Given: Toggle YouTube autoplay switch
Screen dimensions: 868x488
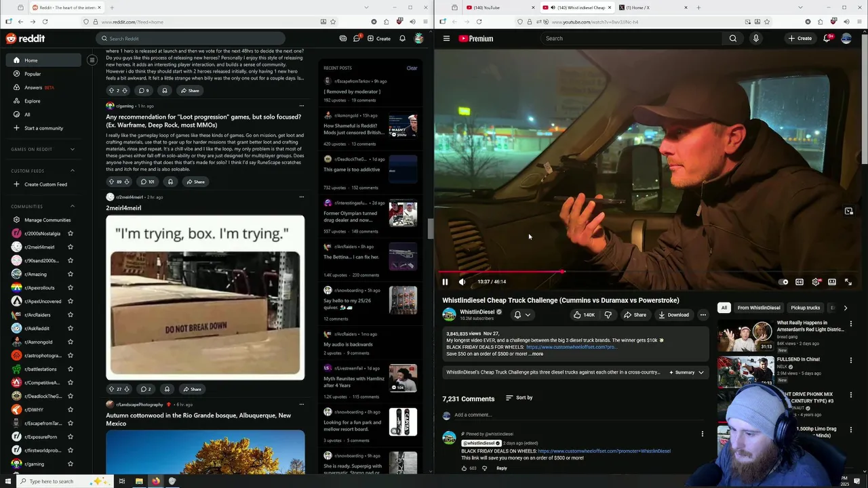Looking at the screenshot, I should (783, 282).
